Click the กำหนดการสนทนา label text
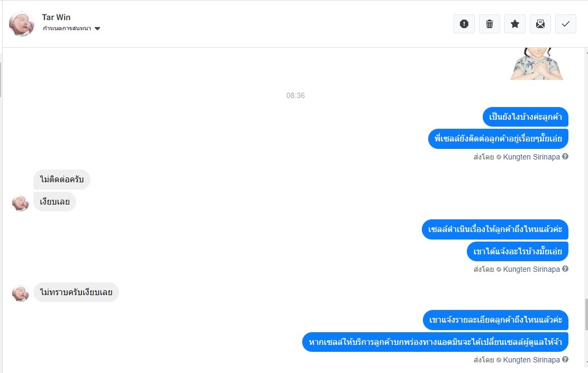The width and height of the screenshot is (588, 373). tap(67, 29)
